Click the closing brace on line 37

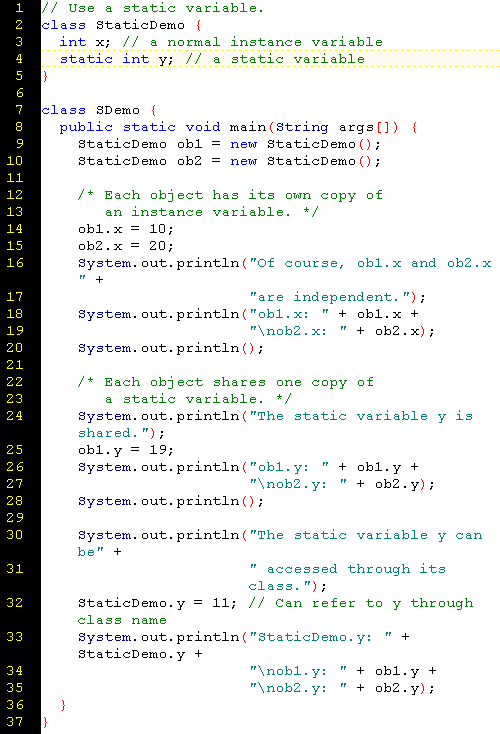[45, 722]
